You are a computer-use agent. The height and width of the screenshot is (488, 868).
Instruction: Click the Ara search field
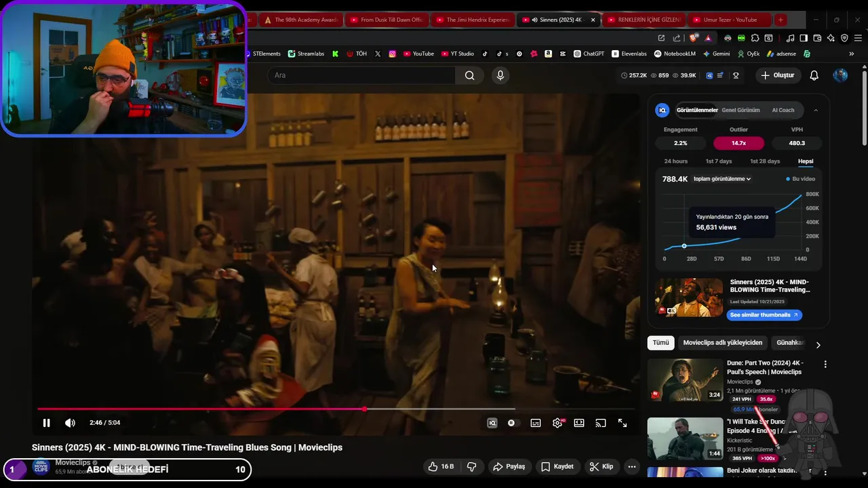[361, 75]
